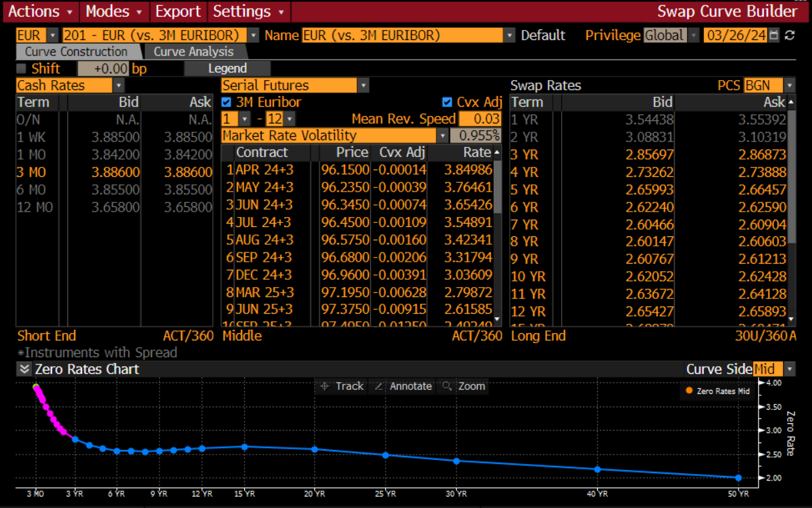Click the calendar icon beside the date
This screenshot has width=812, height=508.
(x=774, y=35)
